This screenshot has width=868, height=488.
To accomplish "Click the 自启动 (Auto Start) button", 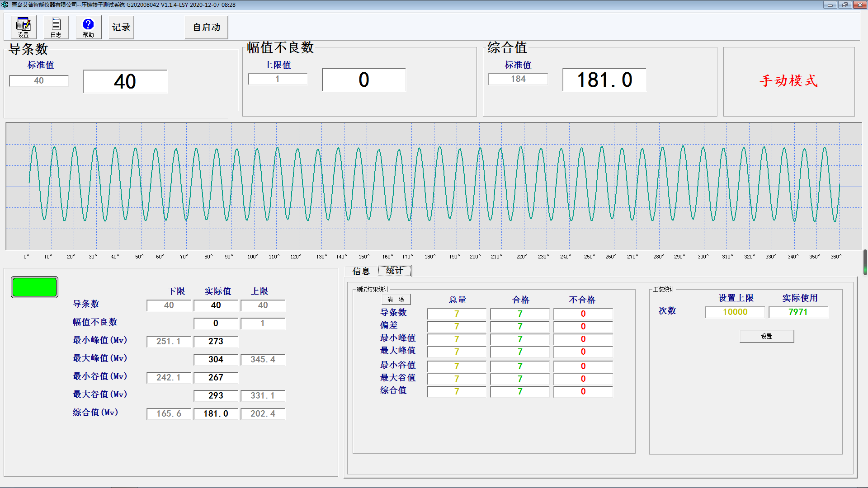I will coord(206,27).
